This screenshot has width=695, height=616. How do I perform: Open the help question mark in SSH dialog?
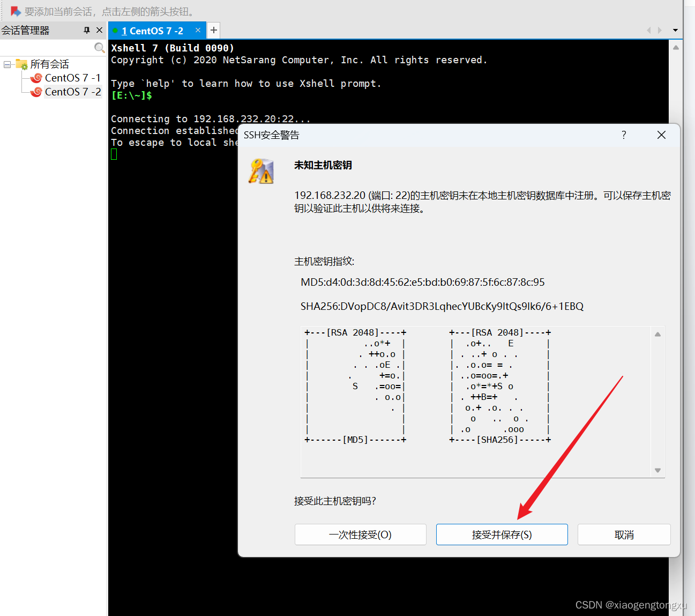[624, 135]
